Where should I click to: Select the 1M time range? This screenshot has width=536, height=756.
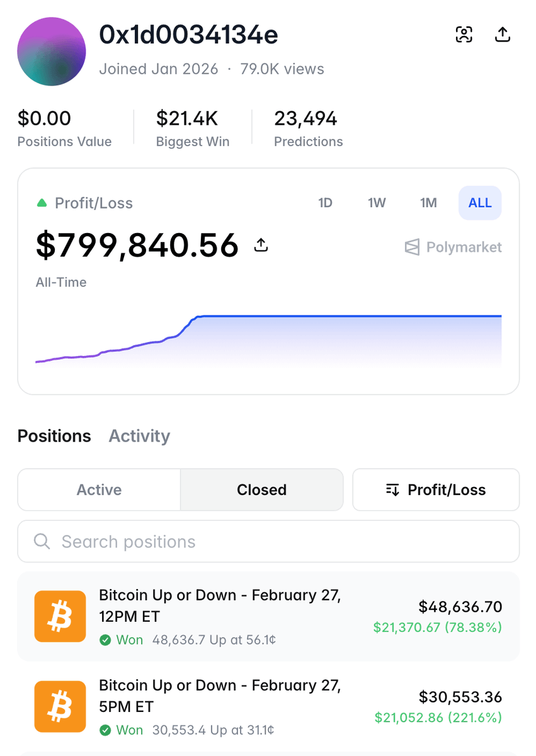tap(428, 203)
